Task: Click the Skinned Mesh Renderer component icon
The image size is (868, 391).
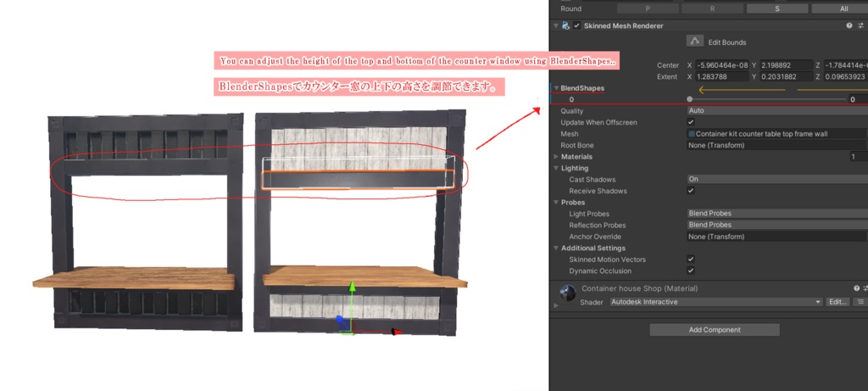Action: coord(565,26)
